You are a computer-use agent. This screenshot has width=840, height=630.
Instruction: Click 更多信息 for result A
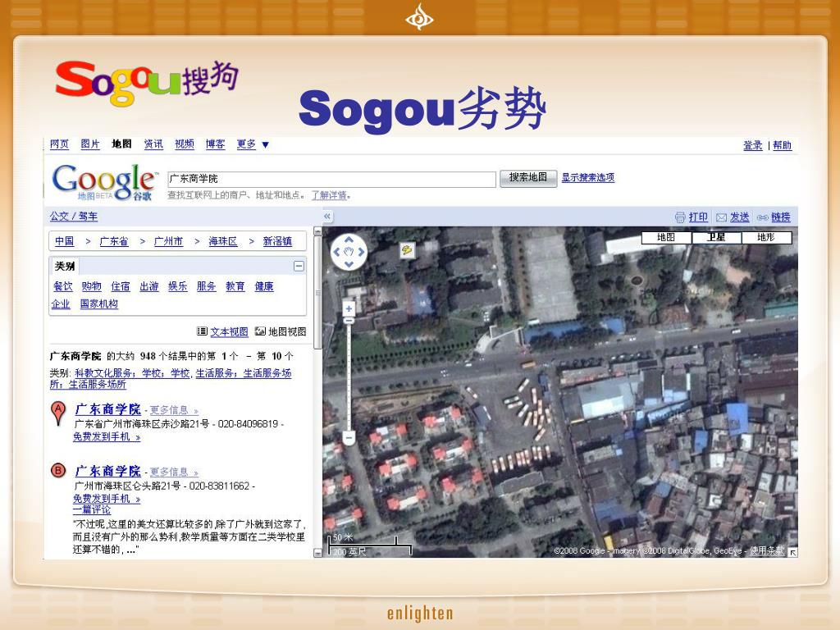[174, 410]
